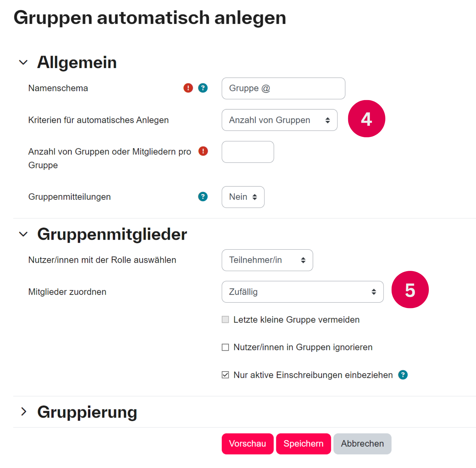Collapse the Allgemein section
This screenshot has width=476, height=468.
click(x=23, y=62)
